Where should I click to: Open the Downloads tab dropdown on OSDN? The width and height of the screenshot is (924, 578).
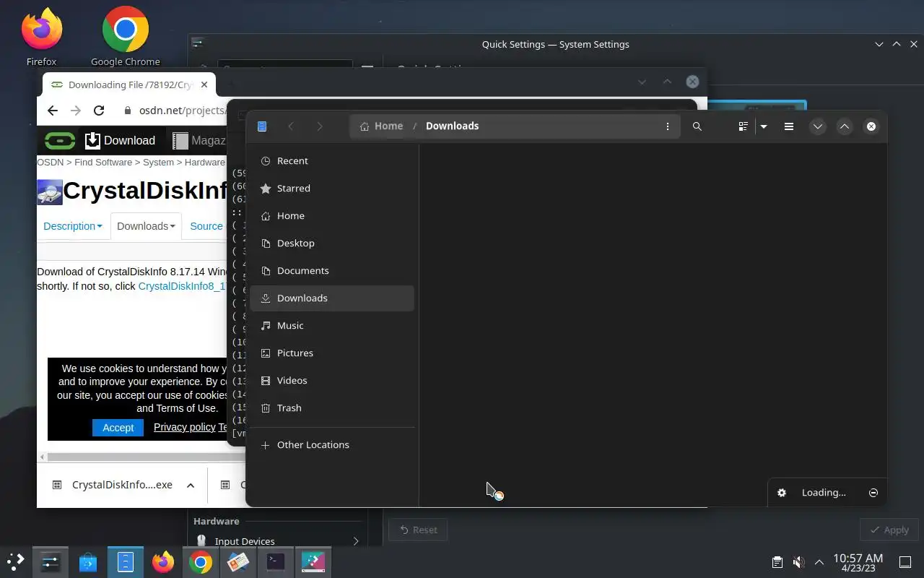click(x=146, y=226)
